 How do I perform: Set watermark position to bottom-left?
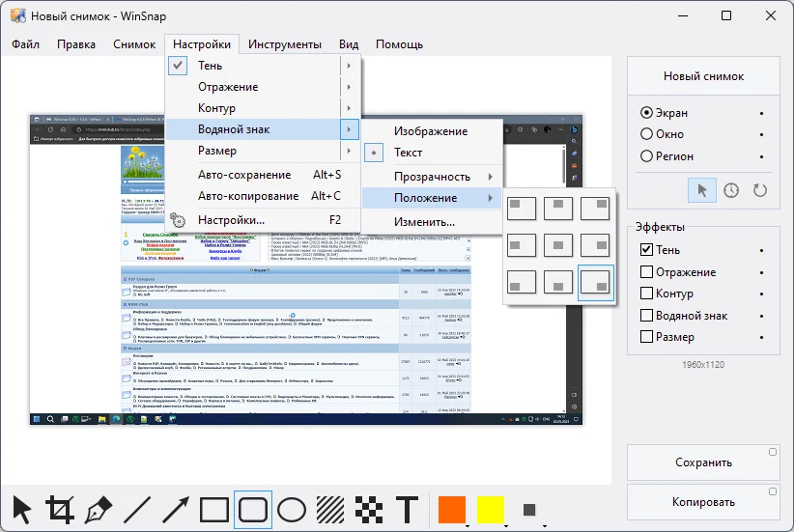(x=522, y=283)
